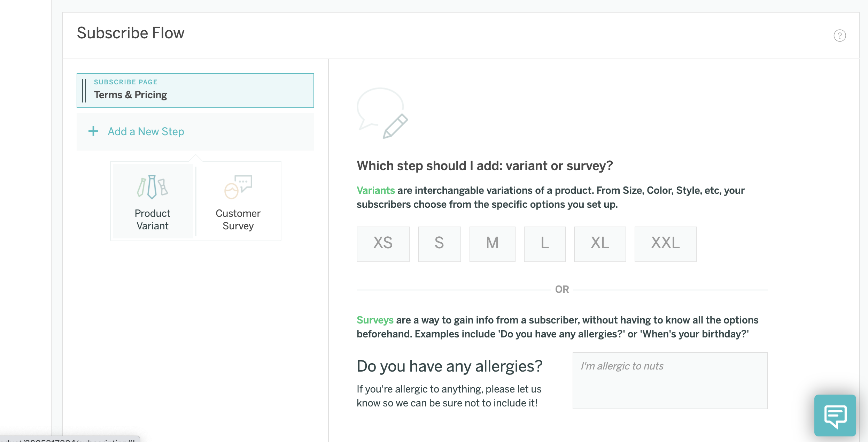This screenshot has height=442, width=868.
Task: Open the Terms & Pricing subscribe step
Action: click(x=195, y=91)
